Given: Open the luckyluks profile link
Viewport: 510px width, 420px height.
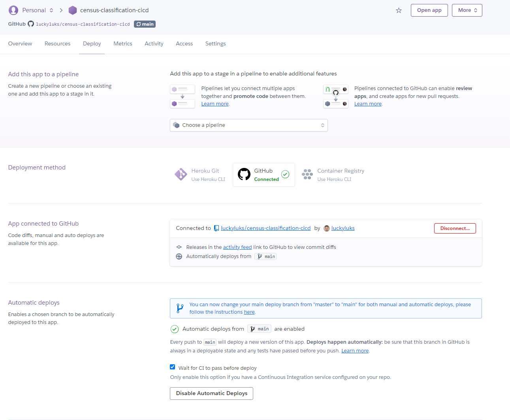Looking at the screenshot, I should pyautogui.click(x=343, y=228).
